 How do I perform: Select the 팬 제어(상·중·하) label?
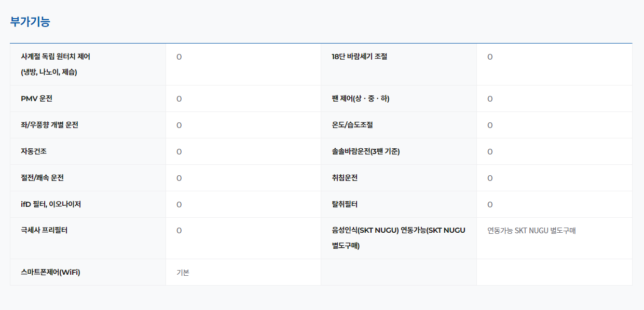360,98
